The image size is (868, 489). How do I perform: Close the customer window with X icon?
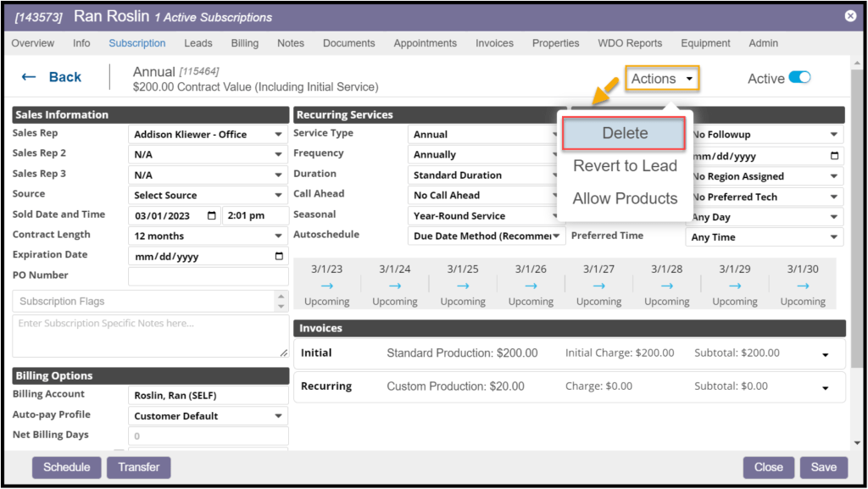pos(850,16)
